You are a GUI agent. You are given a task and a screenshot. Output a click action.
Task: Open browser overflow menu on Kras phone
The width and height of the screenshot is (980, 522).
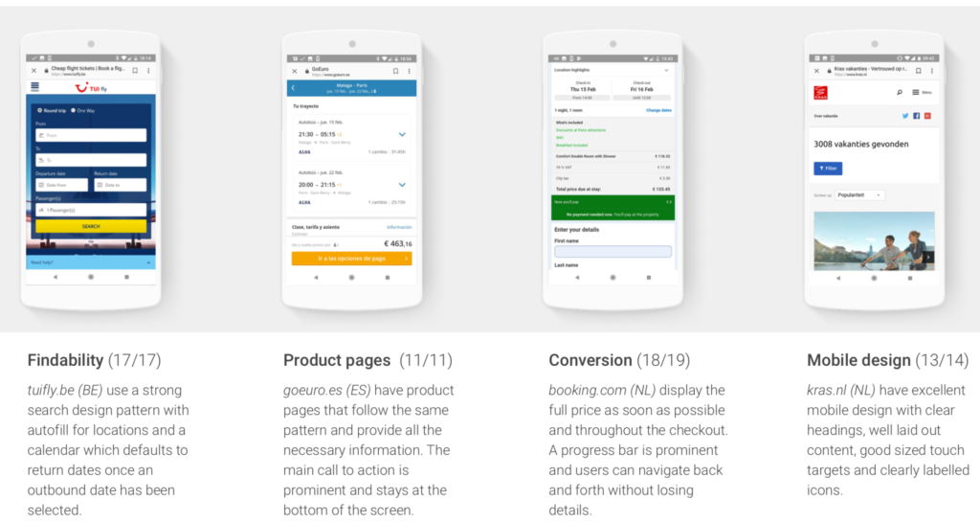click(931, 71)
